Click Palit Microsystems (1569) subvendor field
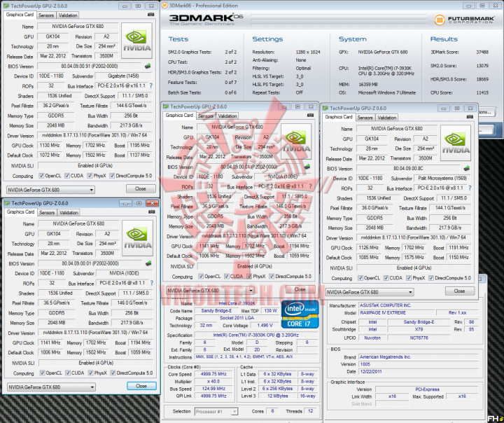504x423 pixels. click(x=442, y=178)
